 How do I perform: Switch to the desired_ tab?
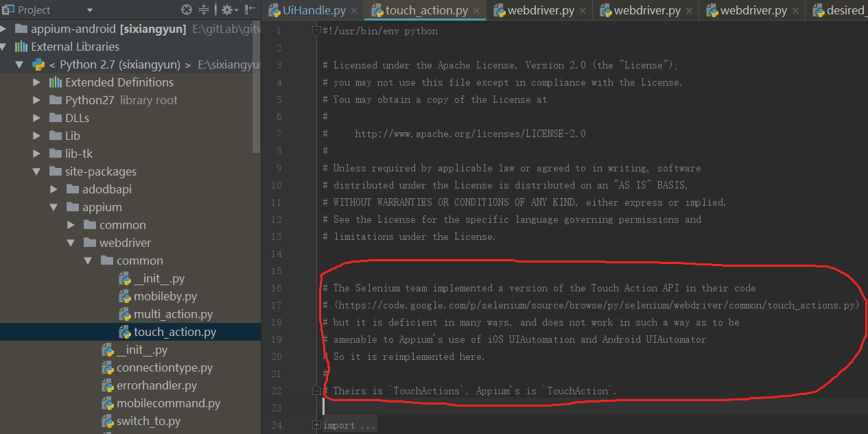tap(837, 10)
